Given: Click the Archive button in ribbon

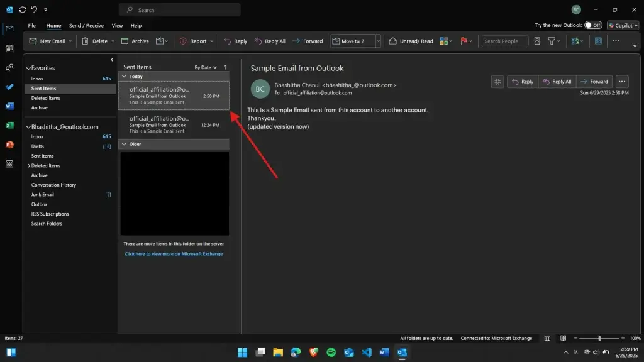Looking at the screenshot, I should click(135, 41).
